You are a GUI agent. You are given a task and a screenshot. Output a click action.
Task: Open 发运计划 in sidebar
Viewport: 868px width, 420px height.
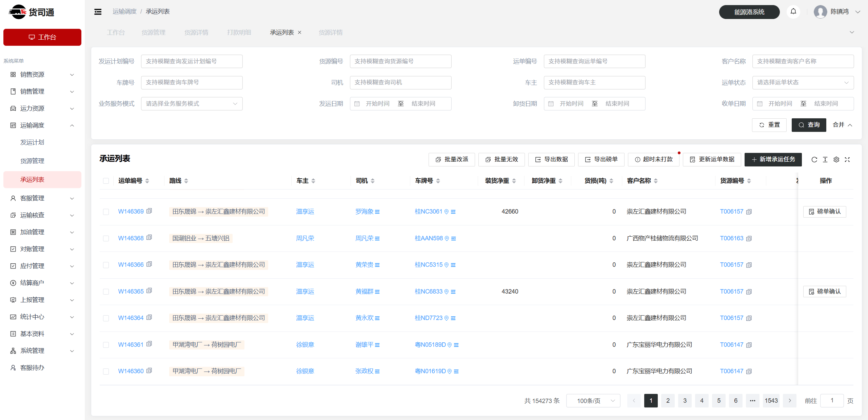pyautogui.click(x=33, y=142)
